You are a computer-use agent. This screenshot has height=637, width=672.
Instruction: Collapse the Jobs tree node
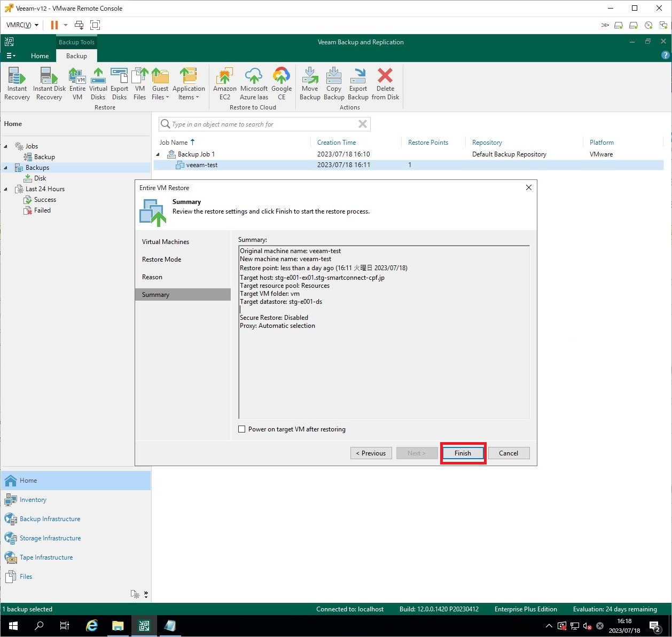tap(6, 146)
